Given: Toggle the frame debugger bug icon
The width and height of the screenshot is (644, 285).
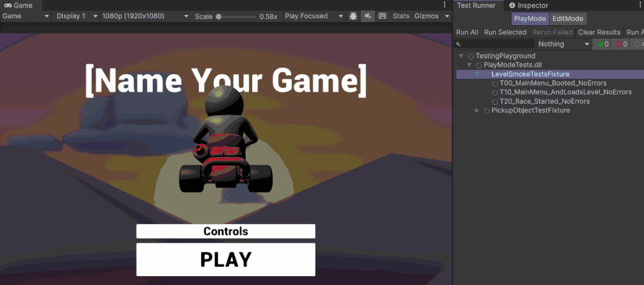Looking at the screenshot, I should click(353, 16).
